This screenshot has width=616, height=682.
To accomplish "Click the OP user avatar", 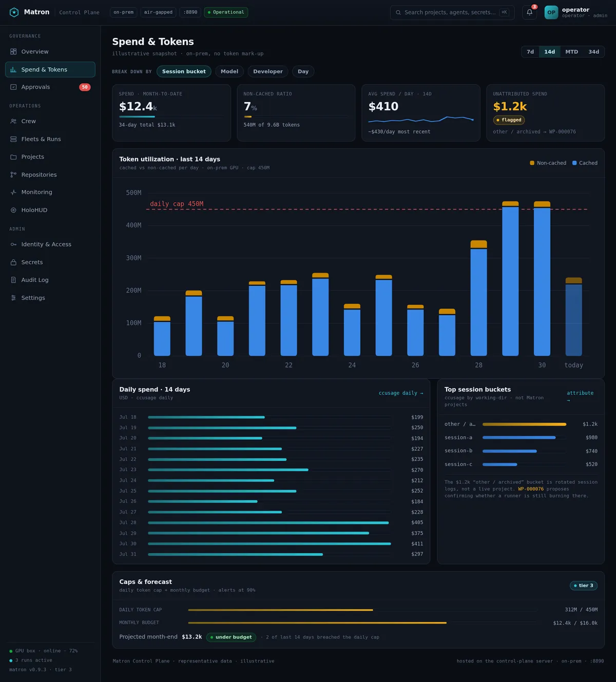I will click(551, 12).
